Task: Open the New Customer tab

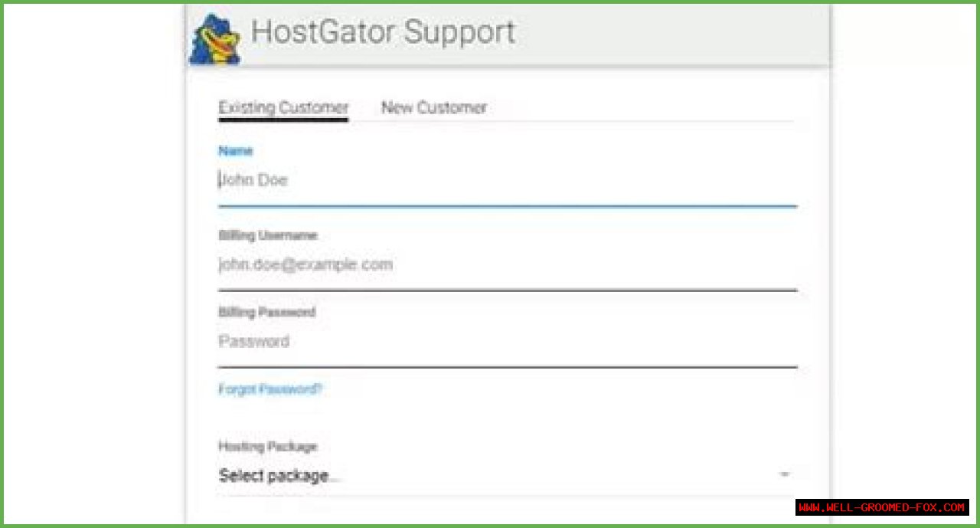Action: (x=433, y=107)
